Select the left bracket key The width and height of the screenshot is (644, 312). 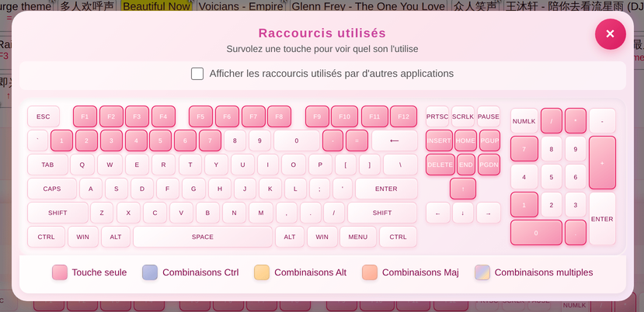[x=346, y=165]
